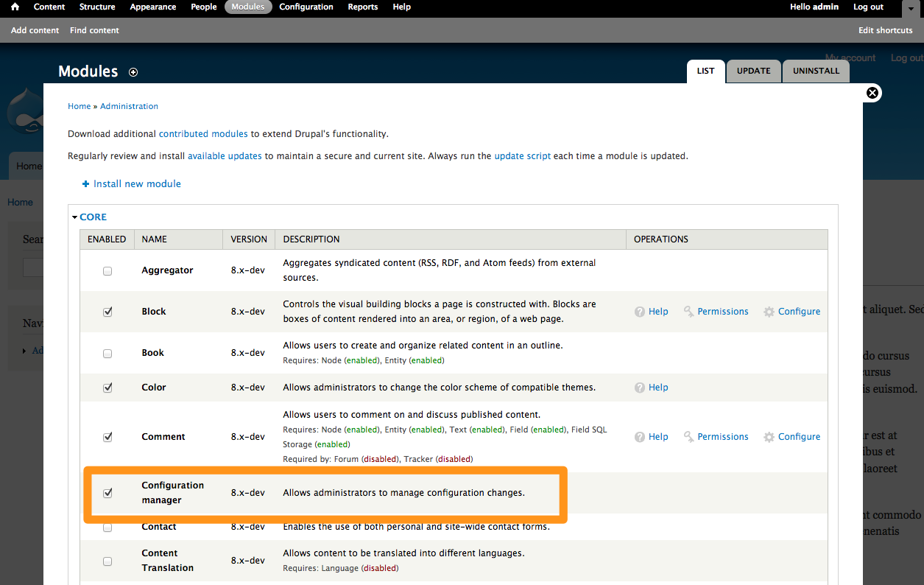This screenshot has width=924, height=585.
Task: Open the Reports menu in the toolbar
Action: coord(363,7)
